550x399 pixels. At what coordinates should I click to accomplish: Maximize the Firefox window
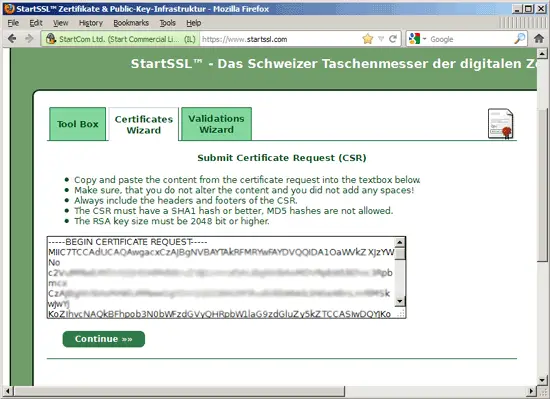coord(529,9)
